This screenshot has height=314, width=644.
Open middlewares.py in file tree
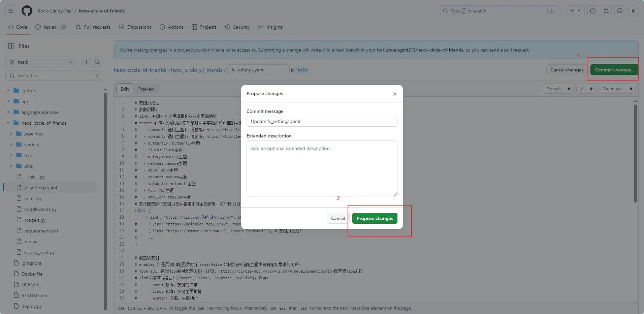coord(40,209)
